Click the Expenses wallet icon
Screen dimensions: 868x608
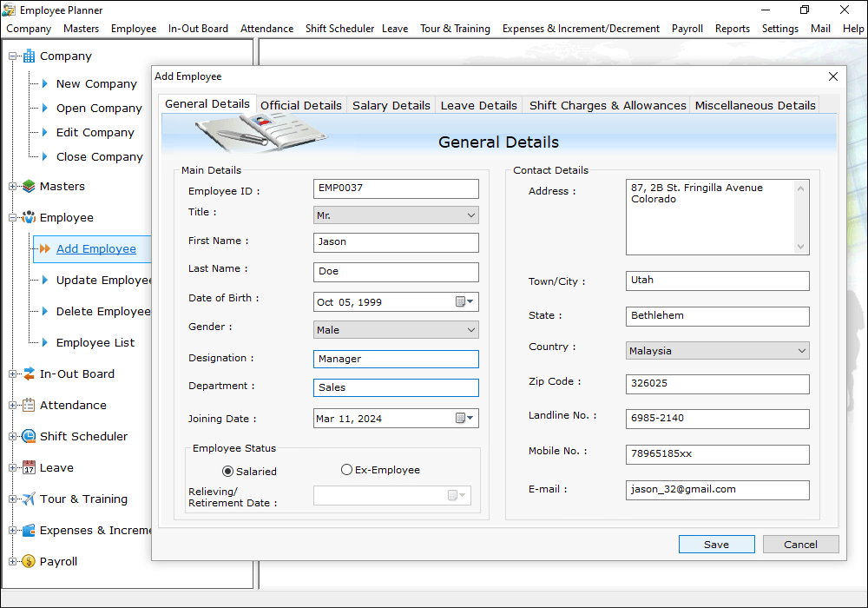29,531
